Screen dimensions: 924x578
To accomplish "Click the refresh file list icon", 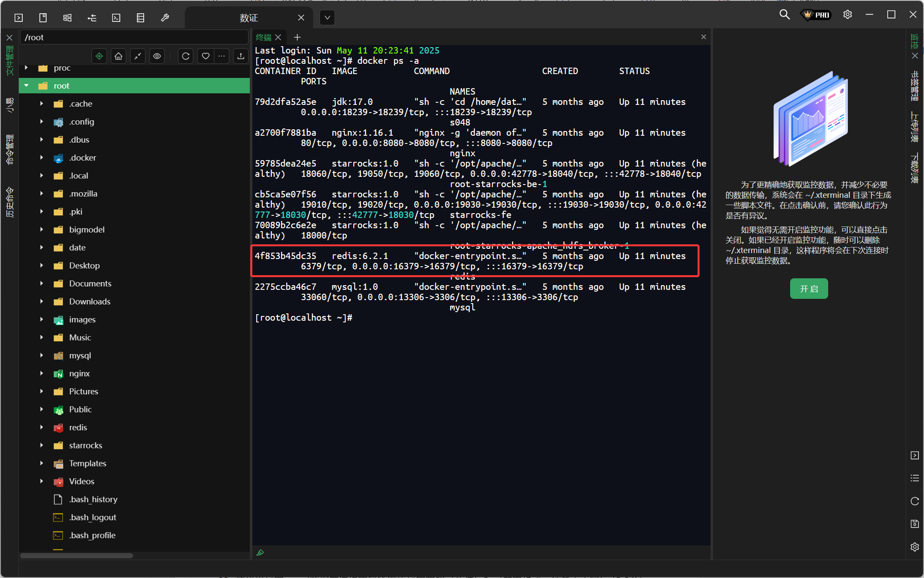I will tap(186, 56).
